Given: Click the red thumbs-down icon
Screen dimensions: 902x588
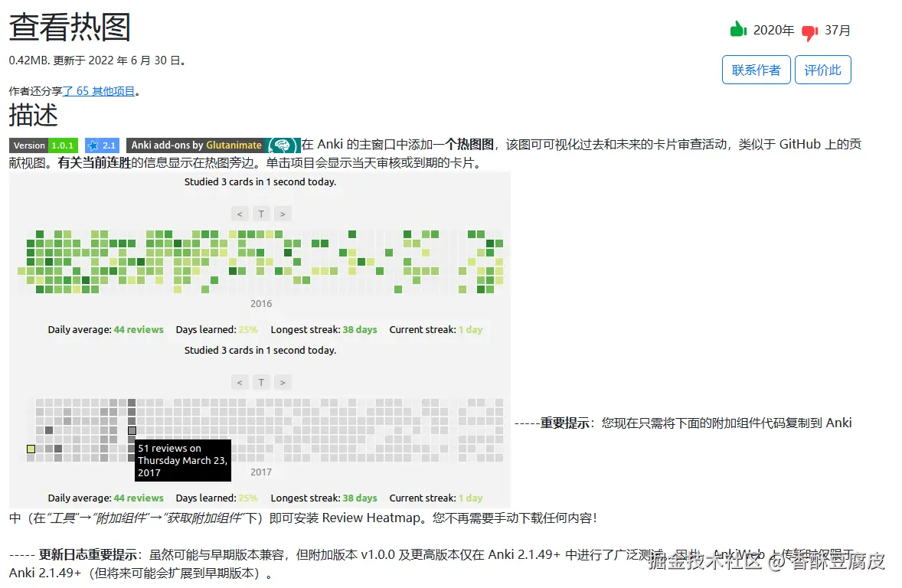Looking at the screenshot, I should tap(810, 33).
